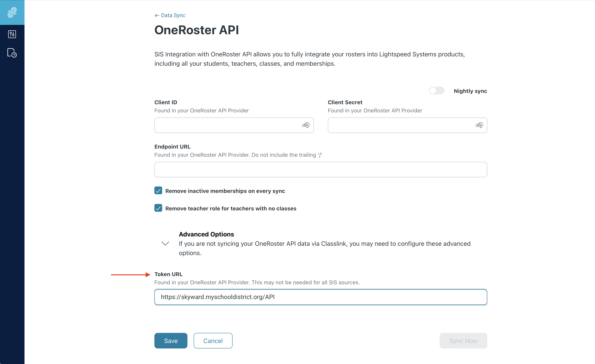595x364 pixels.
Task: Reveal the Client ID with the eye icon
Action: click(306, 125)
